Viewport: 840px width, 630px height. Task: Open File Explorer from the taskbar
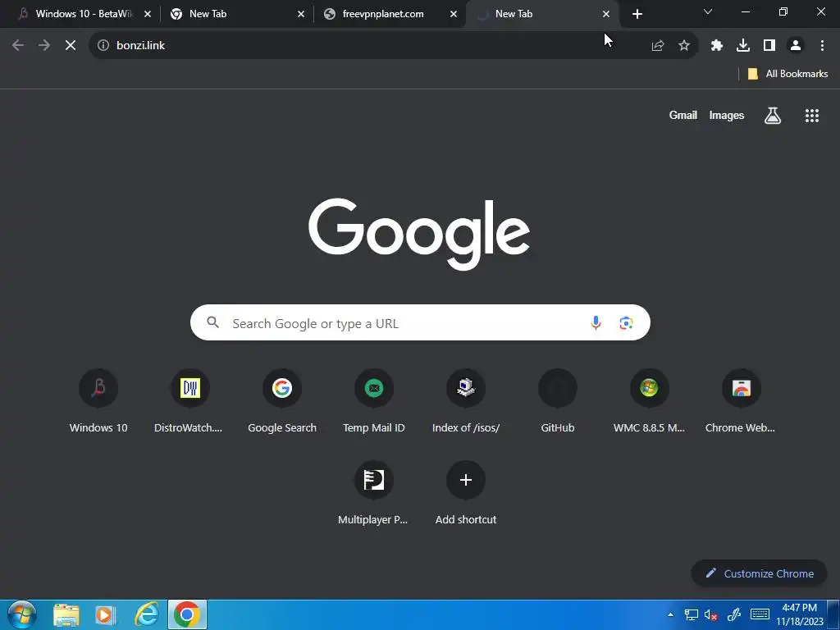click(66, 615)
